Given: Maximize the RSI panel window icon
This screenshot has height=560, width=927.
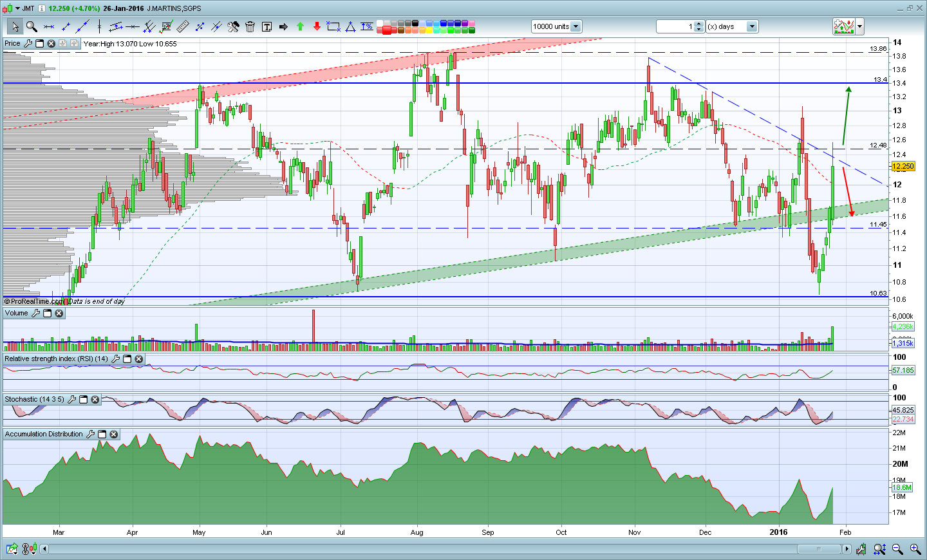Looking at the screenshot, I should [127, 359].
